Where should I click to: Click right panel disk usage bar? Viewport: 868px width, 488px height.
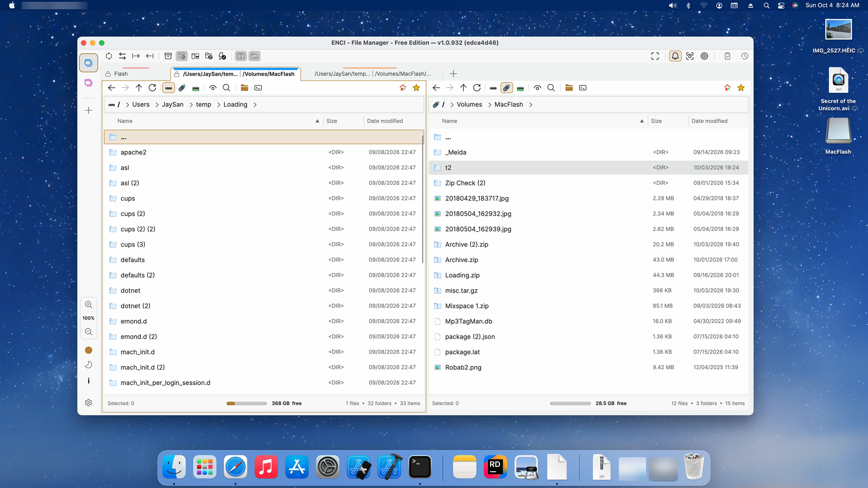[x=570, y=403]
